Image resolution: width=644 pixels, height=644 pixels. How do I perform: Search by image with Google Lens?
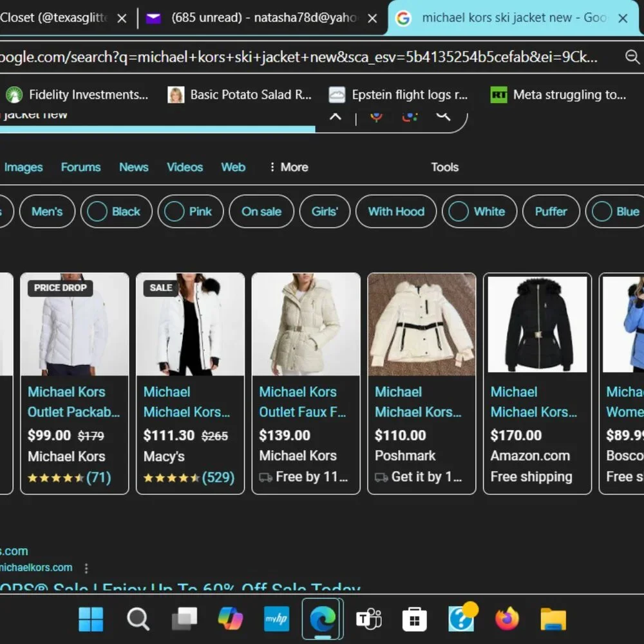pos(410,116)
